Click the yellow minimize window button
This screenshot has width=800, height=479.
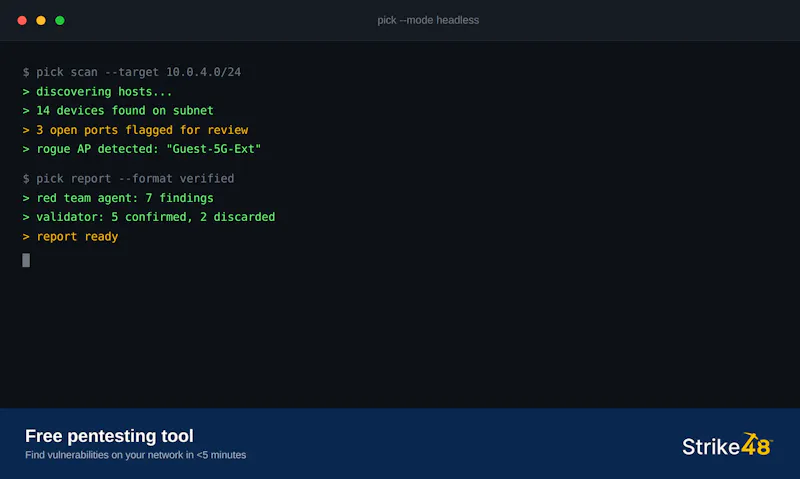coord(41,20)
